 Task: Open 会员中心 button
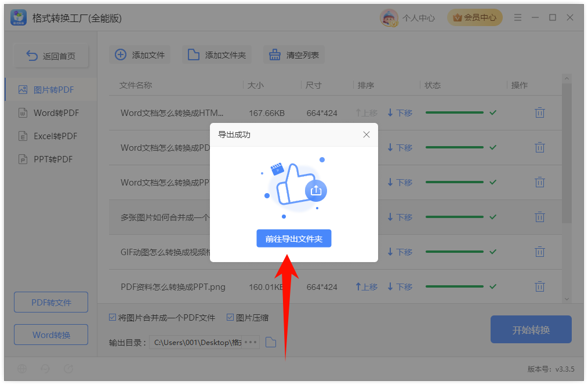point(474,17)
